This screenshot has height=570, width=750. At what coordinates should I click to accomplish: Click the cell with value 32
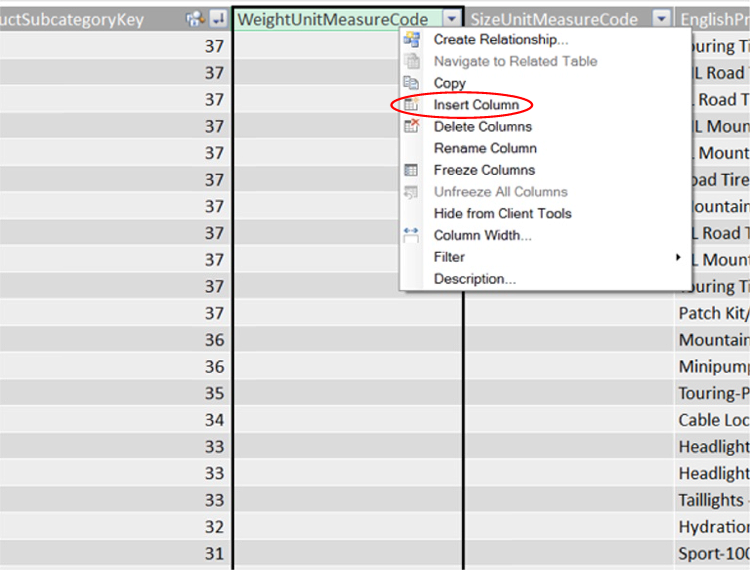pyautogui.click(x=116, y=526)
